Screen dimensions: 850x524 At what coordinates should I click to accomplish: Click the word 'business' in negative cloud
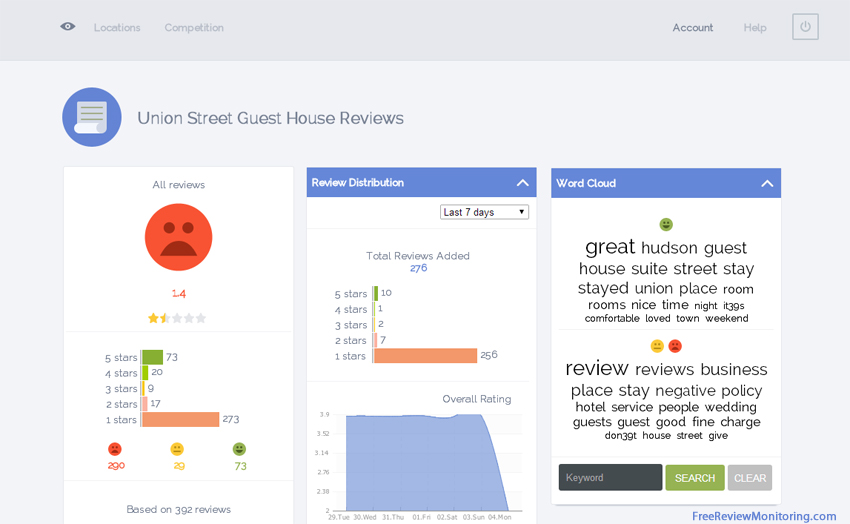pos(734,370)
